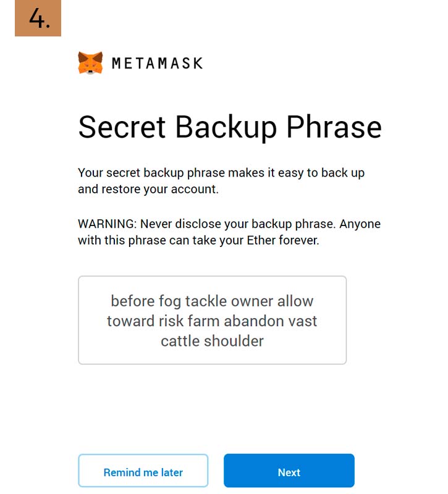Select the word "vast" in the phrase
Screen dimensions: 448x494
303,321
